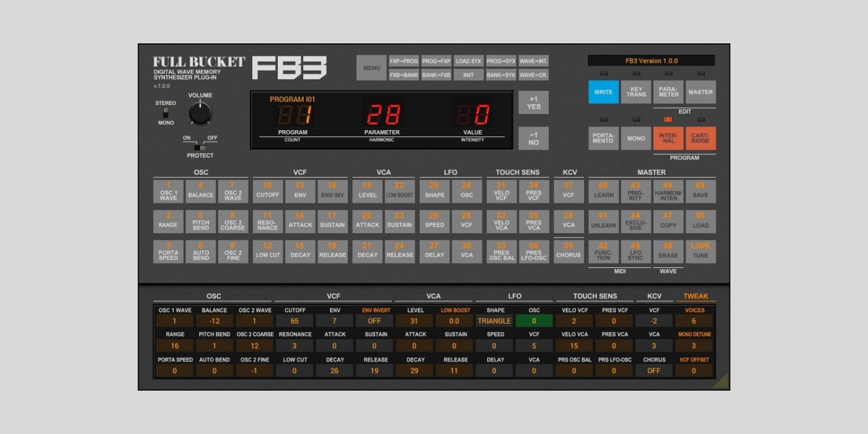
Task: Open the MENU button
Action: (x=371, y=68)
